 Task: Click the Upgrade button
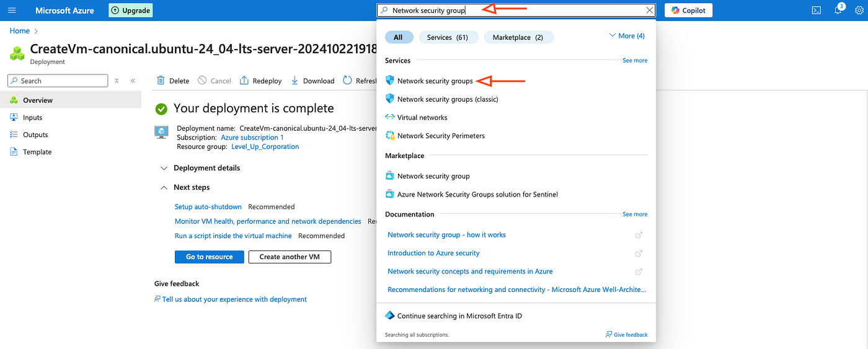pos(130,11)
